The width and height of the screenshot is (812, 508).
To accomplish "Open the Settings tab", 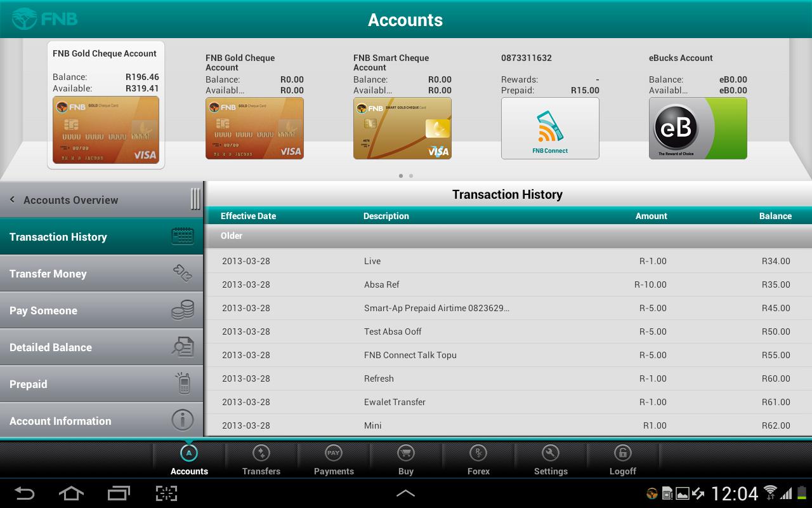I will pos(551,460).
